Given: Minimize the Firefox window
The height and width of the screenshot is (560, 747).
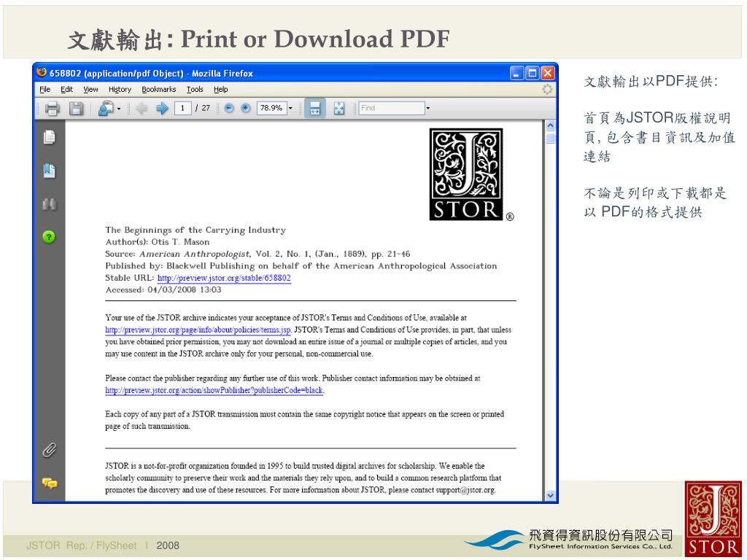Looking at the screenshot, I should pyautogui.click(x=517, y=73).
